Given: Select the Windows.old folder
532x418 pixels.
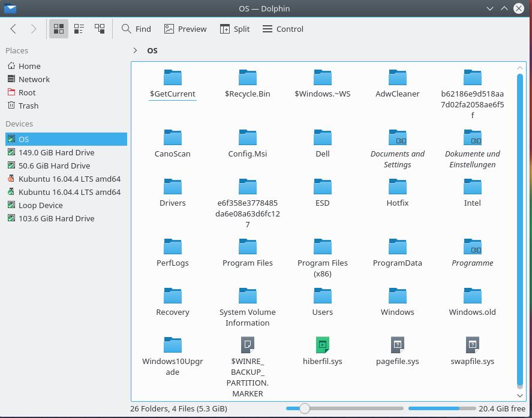Looking at the screenshot, I should [x=473, y=296].
